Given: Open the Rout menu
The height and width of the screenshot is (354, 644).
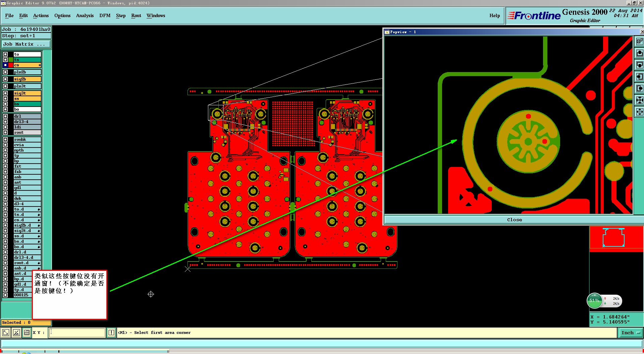Looking at the screenshot, I should tap(136, 15).
